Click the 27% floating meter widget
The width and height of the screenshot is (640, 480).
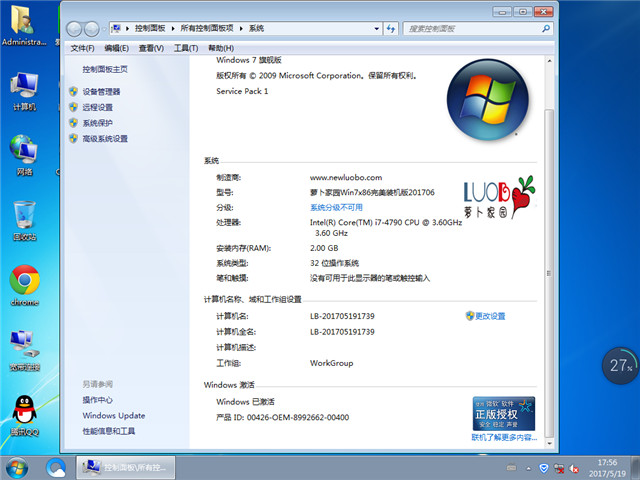[x=620, y=365]
